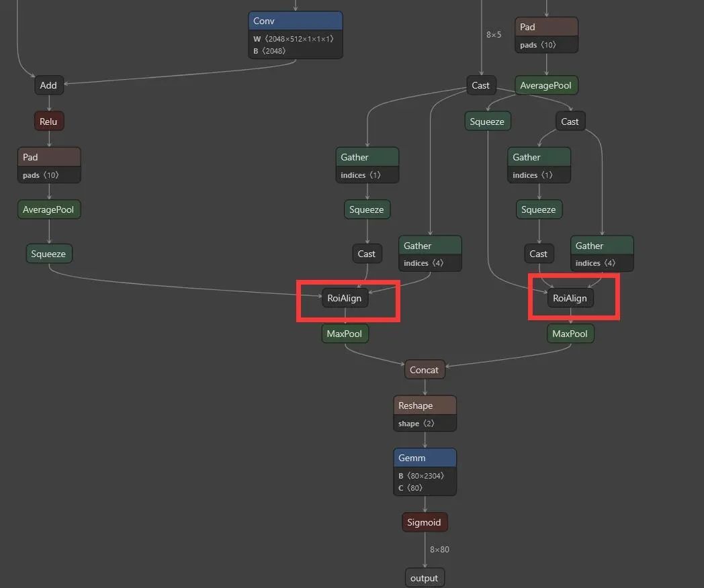Select the Sigmoid node
The width and height of the screenshot is (704, 588).
pos(425,522)
